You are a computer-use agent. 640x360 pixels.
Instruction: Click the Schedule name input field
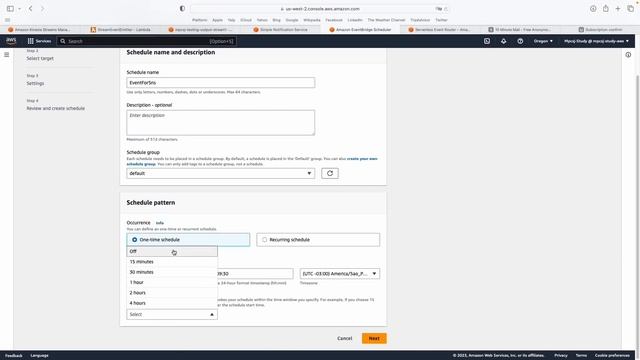pyautogui.click(x=220, y=82)
